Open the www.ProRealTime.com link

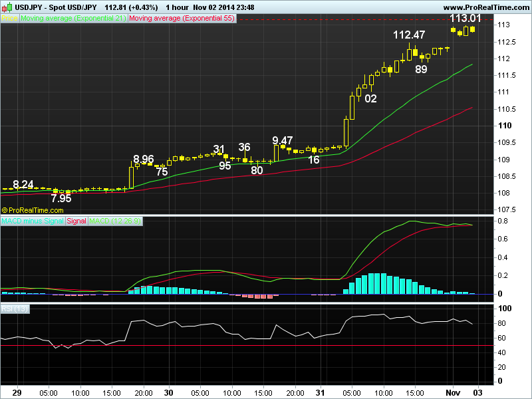486,7
